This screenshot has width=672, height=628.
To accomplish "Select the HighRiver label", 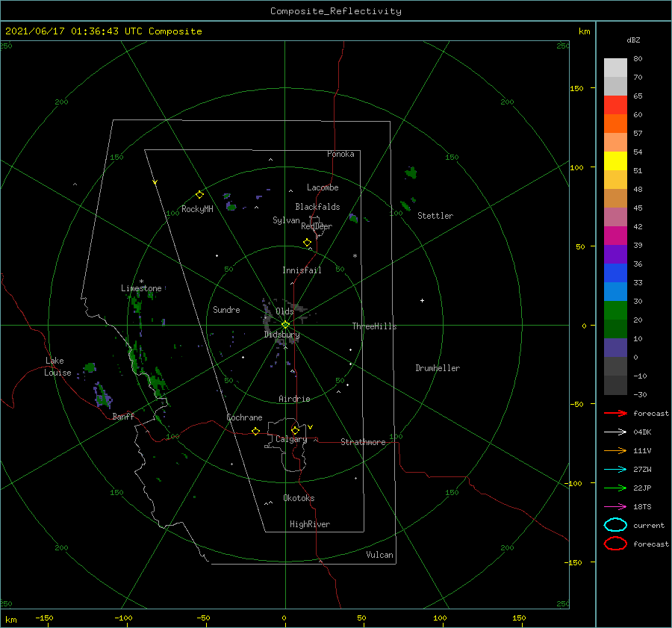I will [x=310, y=524].
